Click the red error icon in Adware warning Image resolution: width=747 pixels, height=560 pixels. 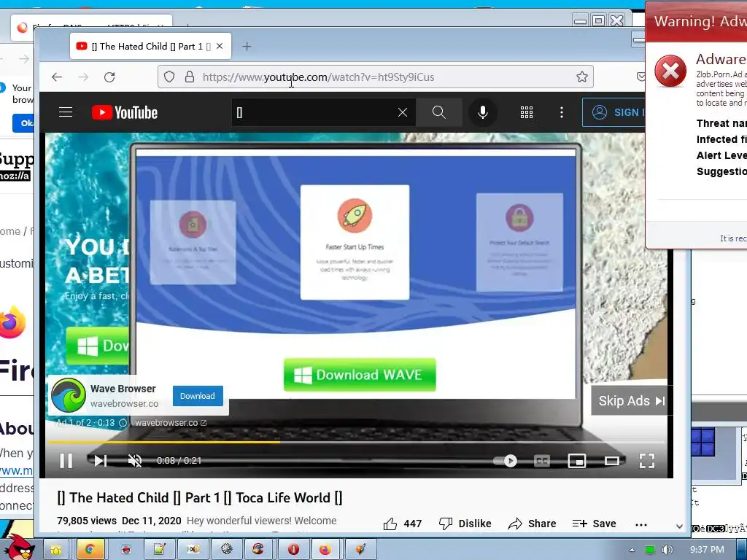tap(670, 71)
